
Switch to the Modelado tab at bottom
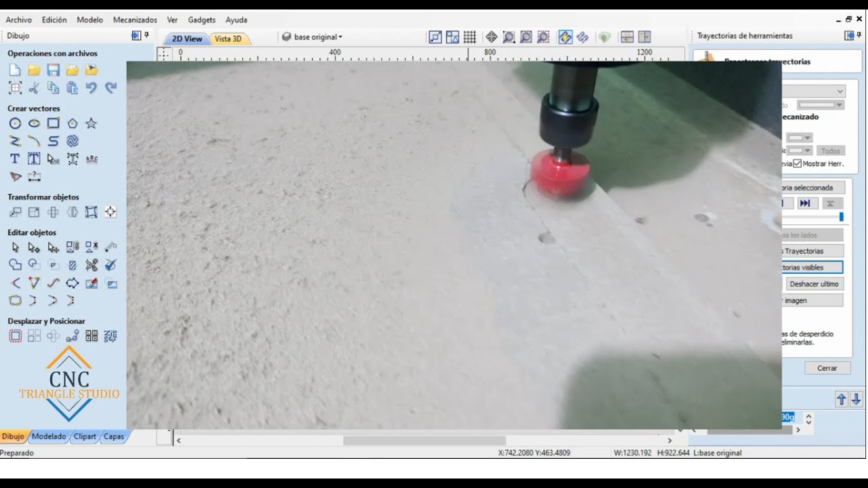pos(49,436)
